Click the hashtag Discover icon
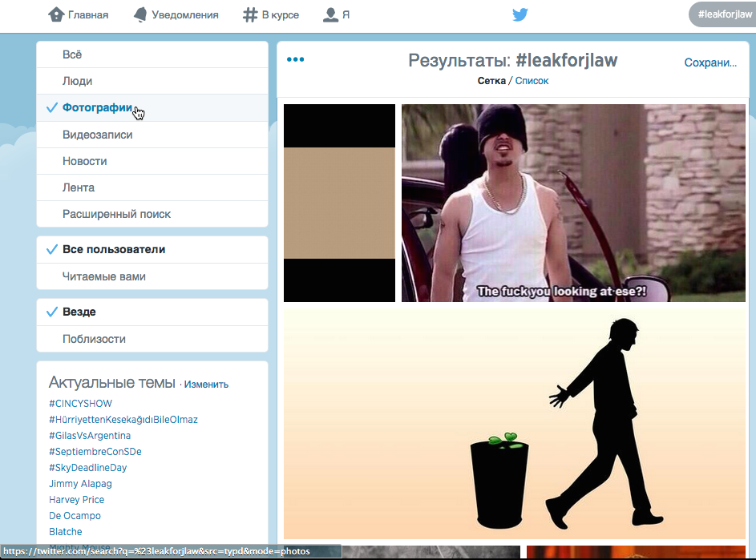The height and width of the screenshot is (560, 756). pyautogui.click(x=249, y=14)
